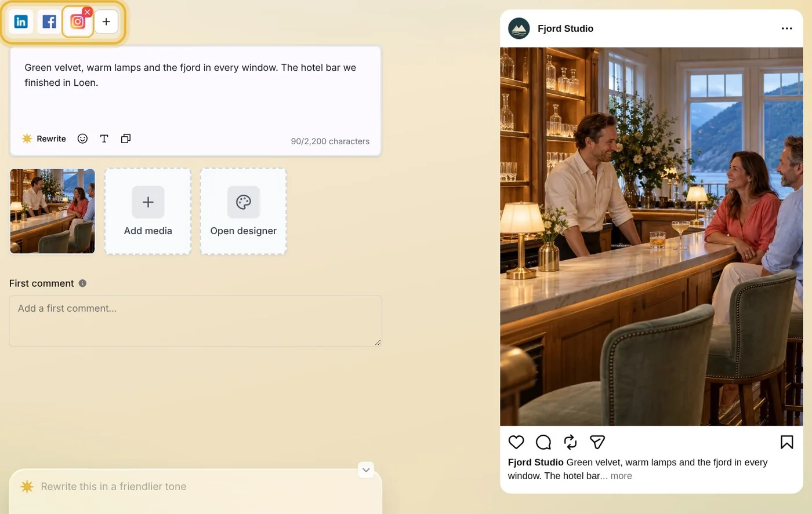Screen dimensions: 812x514
Task: Show info about First comment
Action: click(82, 283)
